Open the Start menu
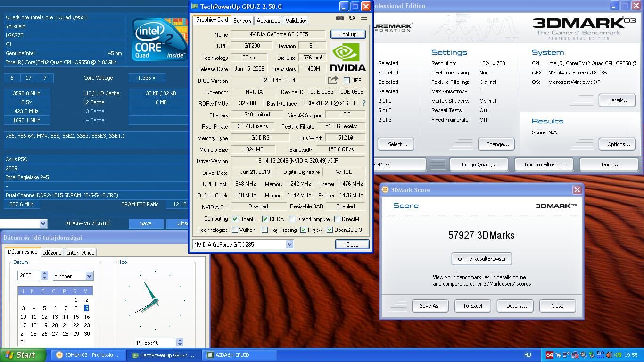The image size is (644, 362). point(23,355)
